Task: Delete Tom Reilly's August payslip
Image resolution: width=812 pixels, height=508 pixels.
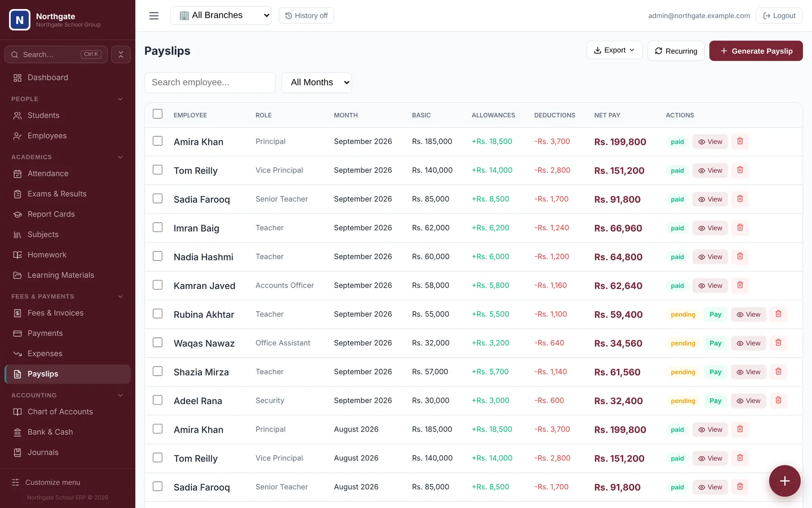Action: click(x=740, y=458)
